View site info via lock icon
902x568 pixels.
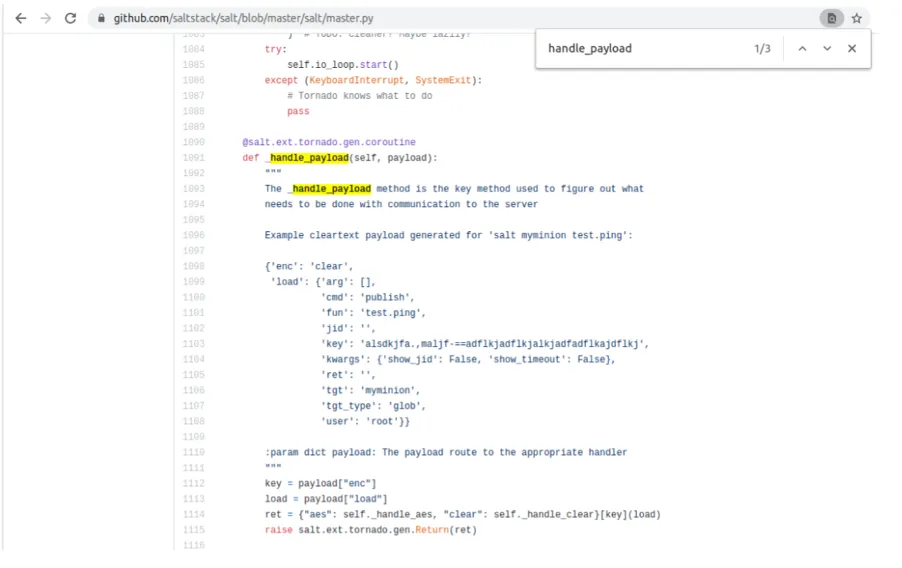(x=101, y=18)
